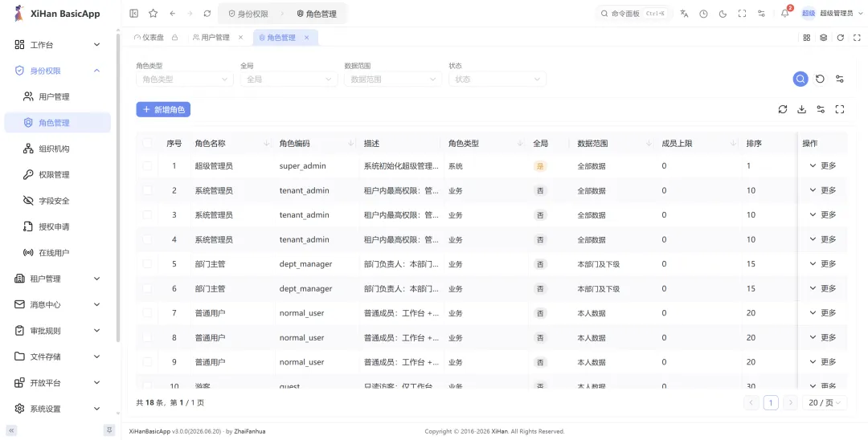Viewport: 868px width, 440px height.
Task: Select all rows via header checkbox
Action: point(147,143)
